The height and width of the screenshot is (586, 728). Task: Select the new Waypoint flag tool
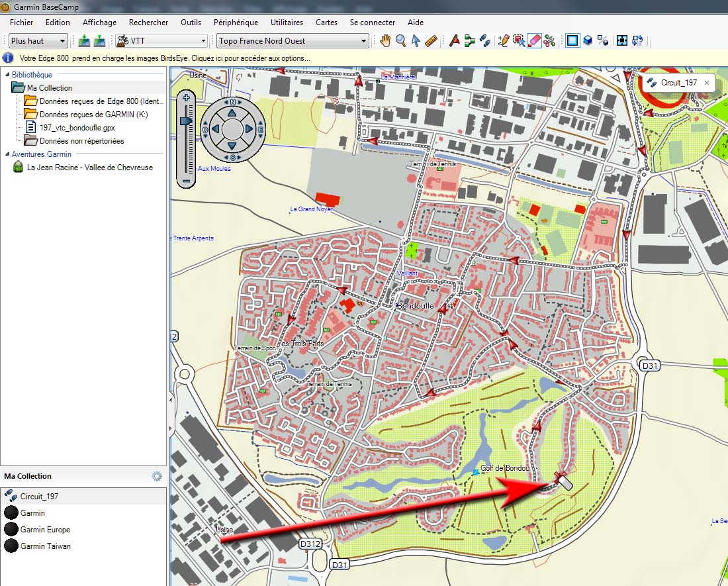[455, 41]
